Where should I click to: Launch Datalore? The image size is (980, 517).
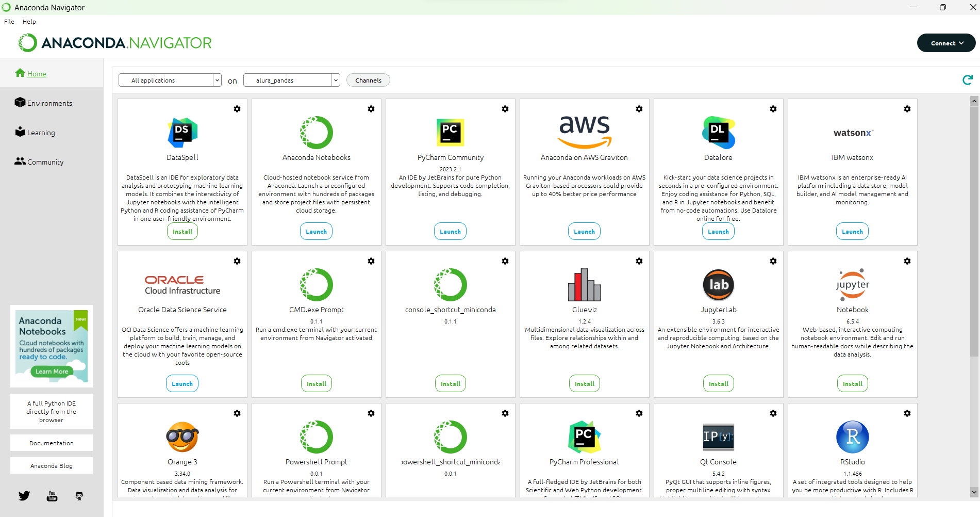point(719,232)
